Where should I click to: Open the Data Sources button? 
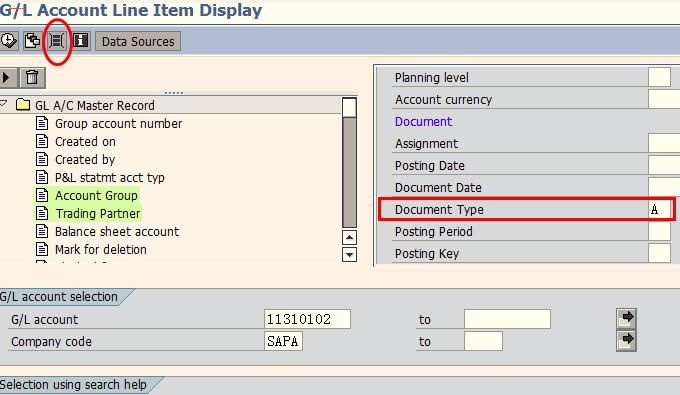[138, 42]
